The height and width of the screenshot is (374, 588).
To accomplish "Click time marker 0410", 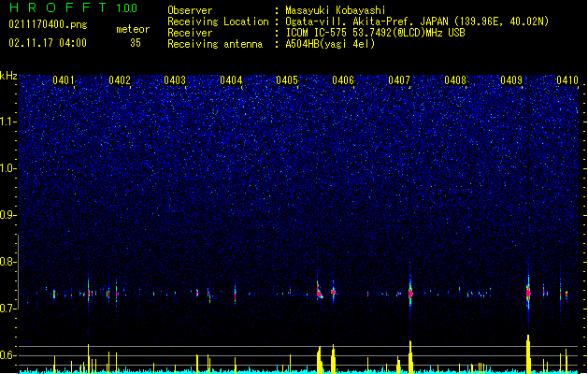I will point(567,80).
